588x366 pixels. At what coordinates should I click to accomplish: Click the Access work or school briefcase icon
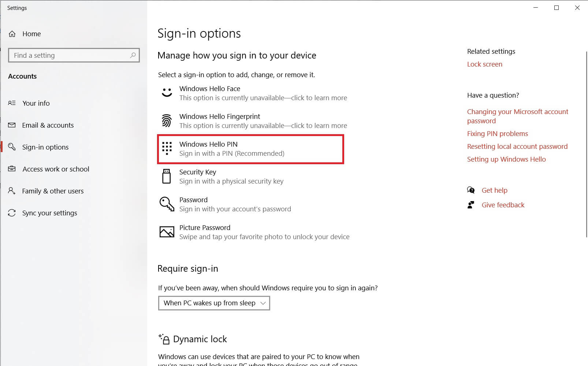12,169
